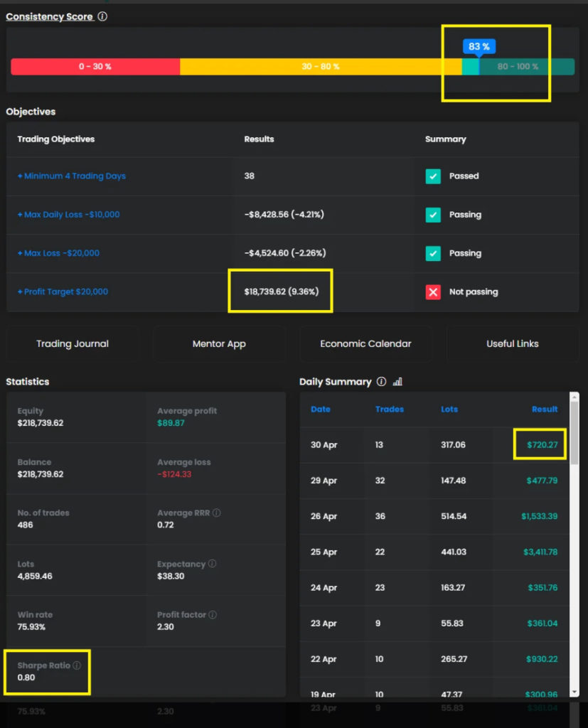Screen dimensions: 588x728
Task: Open the Trading Journal tab
Action: (x=73, y=344)
